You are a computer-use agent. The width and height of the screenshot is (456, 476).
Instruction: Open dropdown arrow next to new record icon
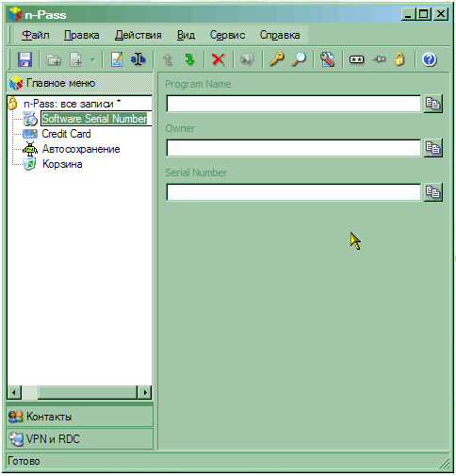(x=93, y=59)
